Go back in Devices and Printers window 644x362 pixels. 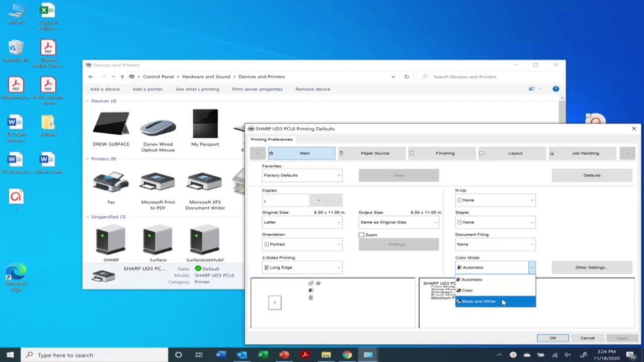click(x=91, y=77)
